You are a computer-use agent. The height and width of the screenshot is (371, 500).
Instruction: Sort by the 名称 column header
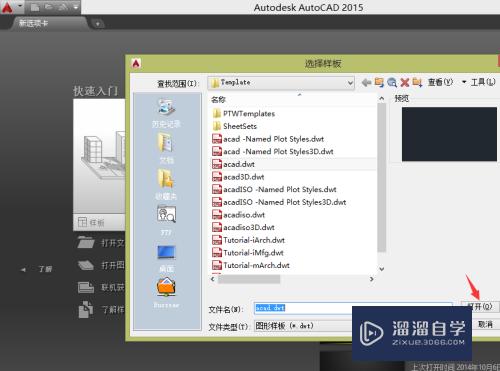tap(218, 99)
